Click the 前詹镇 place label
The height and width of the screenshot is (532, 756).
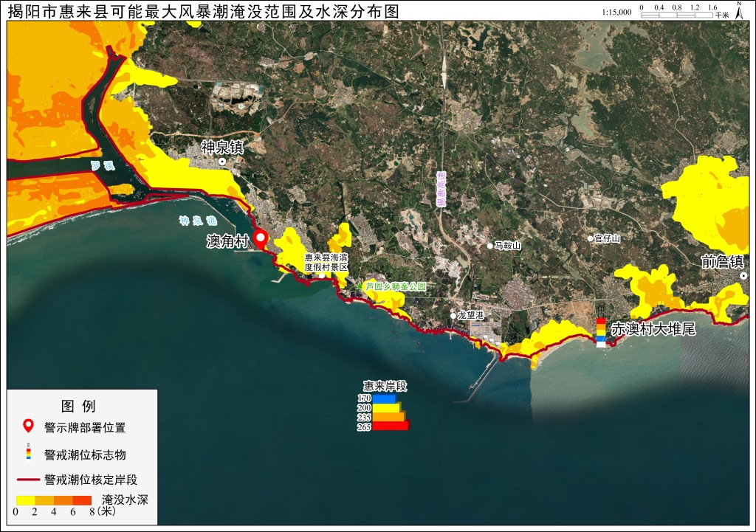coord(722,262)
